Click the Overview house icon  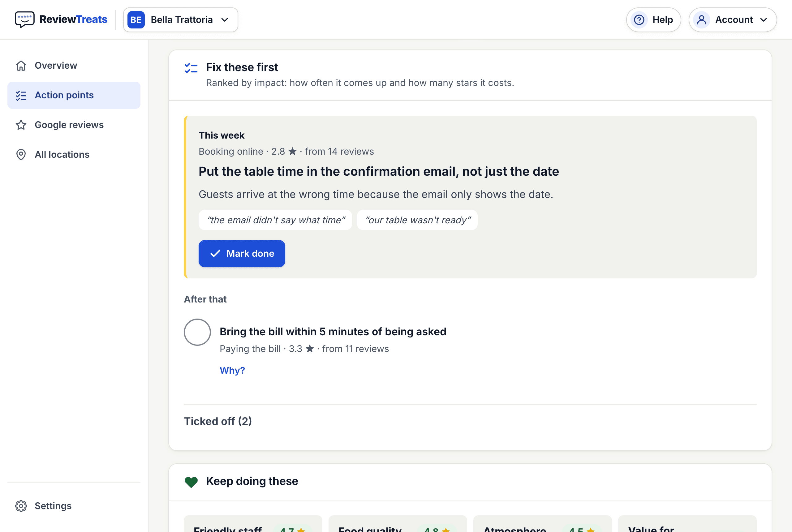coord(21,66)
